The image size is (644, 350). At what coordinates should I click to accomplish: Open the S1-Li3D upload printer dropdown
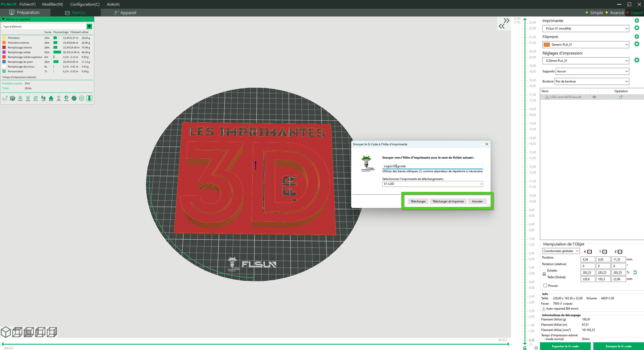433,184
